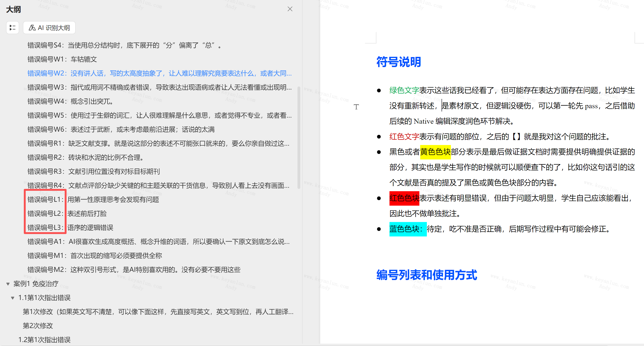
Task: Jump to 错误编号W5 entry
Action: click(159, 115)
